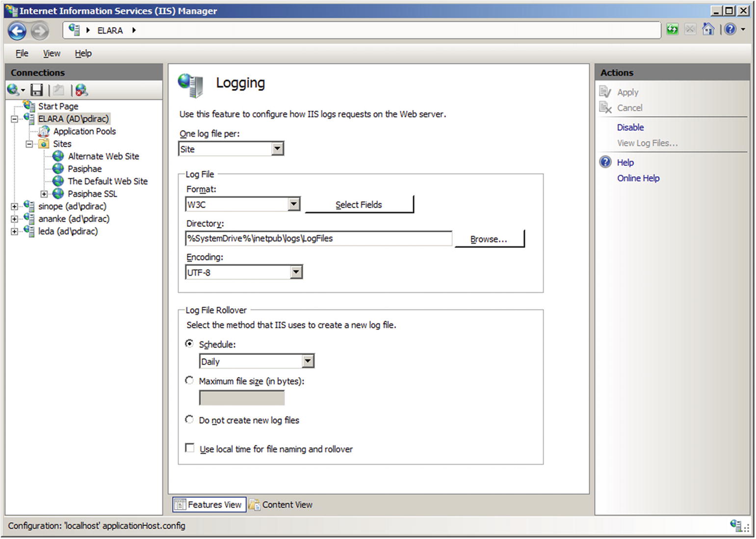Click the stop loading icon in address bar
This screenshot has height=539, width=756.
pos(690,29)
